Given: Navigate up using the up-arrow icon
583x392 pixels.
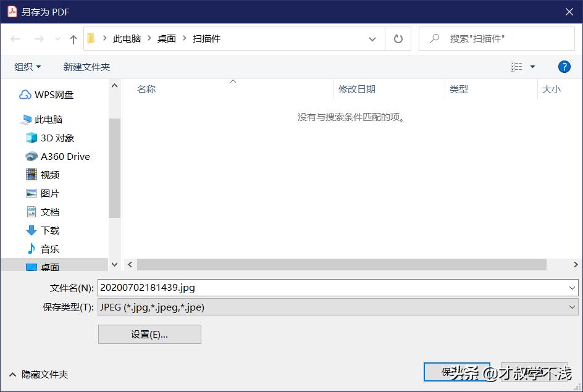Looking at the screenshot, I should coord(72,38).
